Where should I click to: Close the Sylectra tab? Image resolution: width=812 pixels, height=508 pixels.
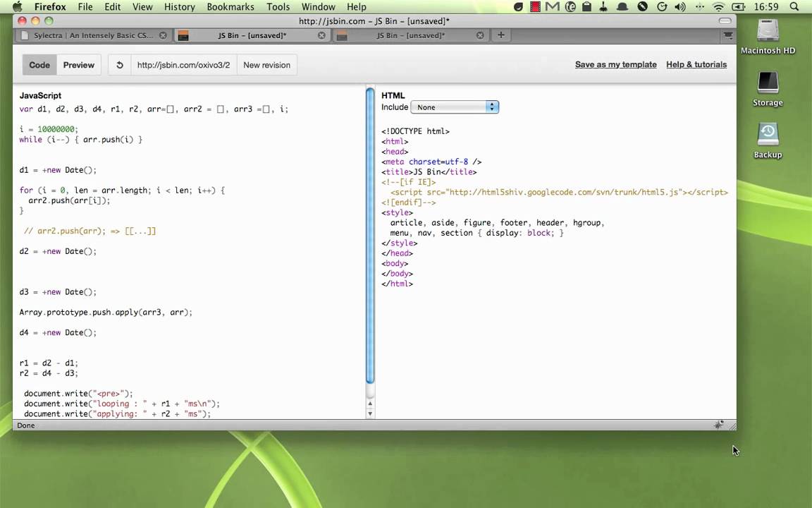coord(163,35)
